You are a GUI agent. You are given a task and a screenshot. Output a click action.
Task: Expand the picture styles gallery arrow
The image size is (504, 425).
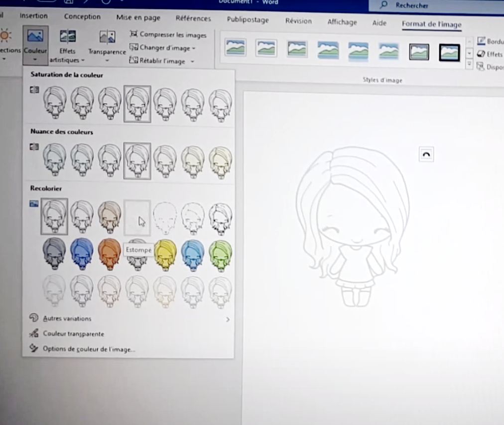click(x=469, y=65)
